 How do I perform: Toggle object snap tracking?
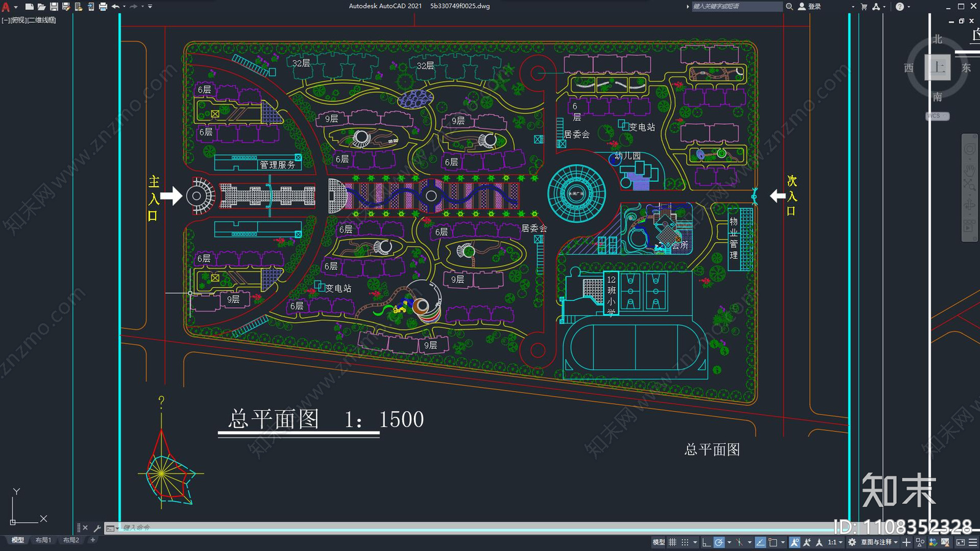760,542
